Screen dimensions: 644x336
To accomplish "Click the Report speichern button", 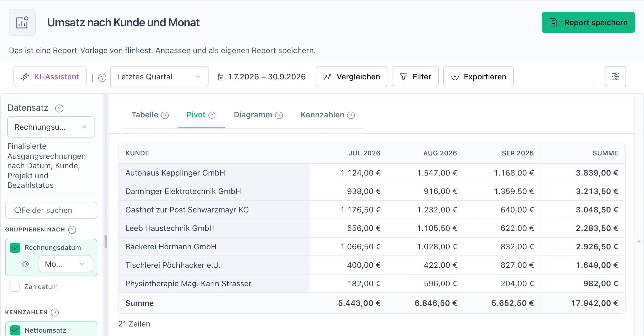I will (588, 22).
